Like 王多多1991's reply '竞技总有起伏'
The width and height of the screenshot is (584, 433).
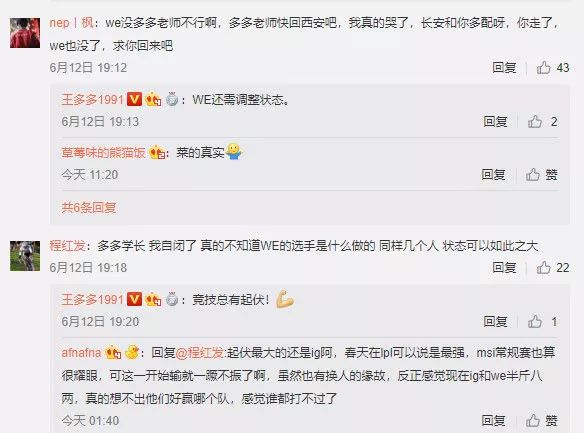tap(543, 322)
